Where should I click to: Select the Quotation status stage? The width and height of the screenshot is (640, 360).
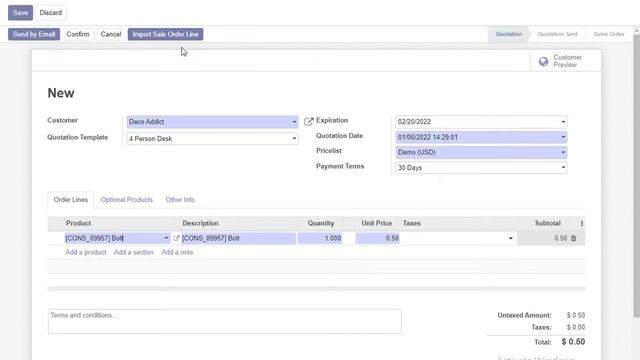(509, 34)
